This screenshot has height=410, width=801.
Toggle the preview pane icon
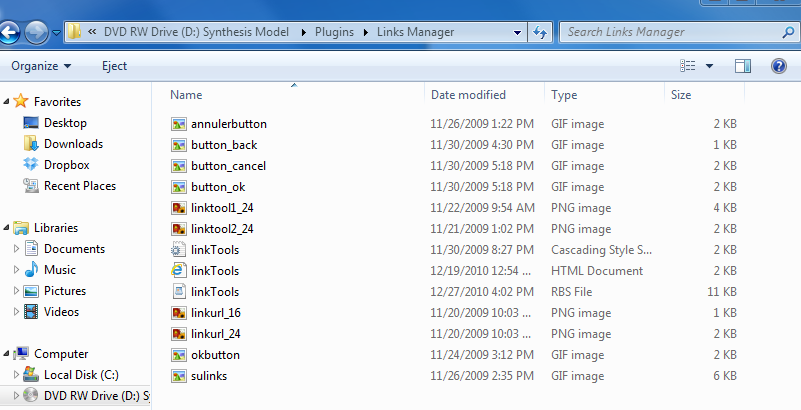click(742, 66)
